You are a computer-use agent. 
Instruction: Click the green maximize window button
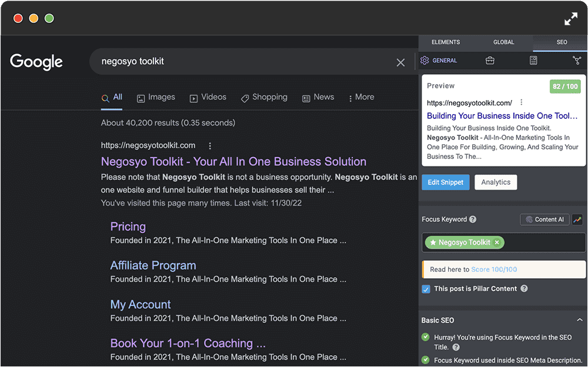49,18
